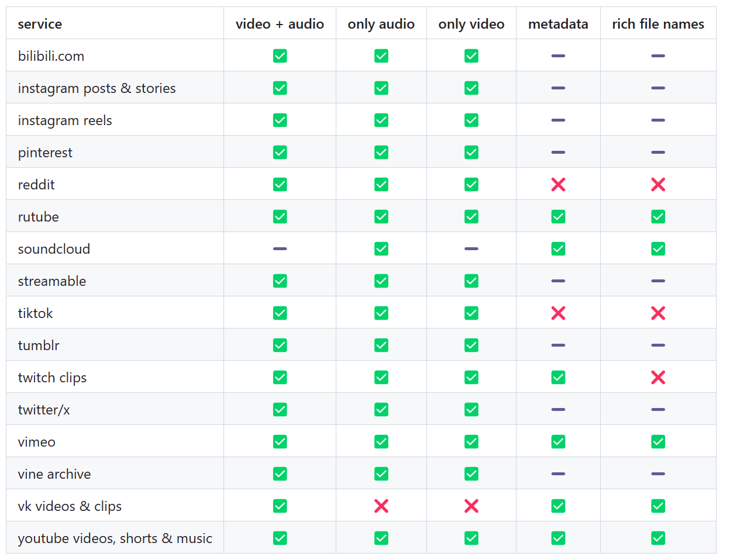The width and height of the screenshot is (730, 560).
Task: Click the green check for twitter/x video + audio
Action: click(280, 410)
